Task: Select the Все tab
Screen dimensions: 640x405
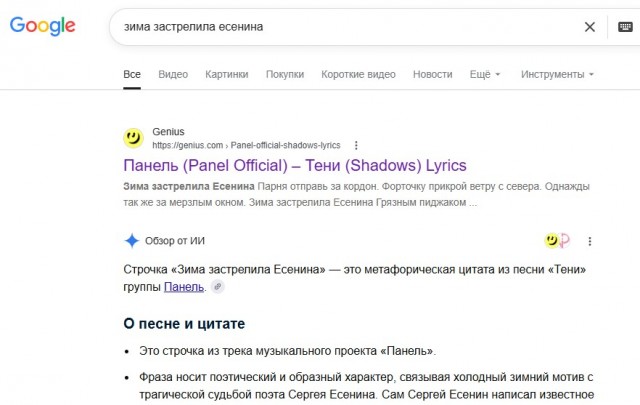Action: (132, 74)
